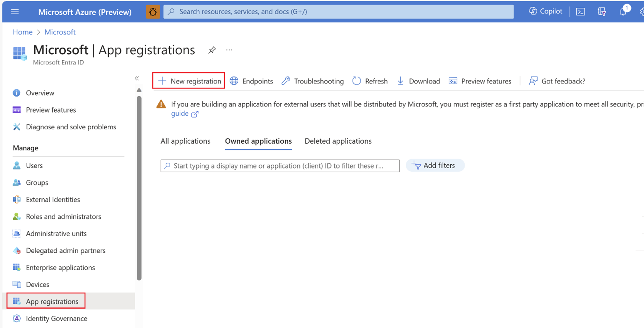Download the app registrations list
Viewport: 644px width, 328px height.
point(419,81)
